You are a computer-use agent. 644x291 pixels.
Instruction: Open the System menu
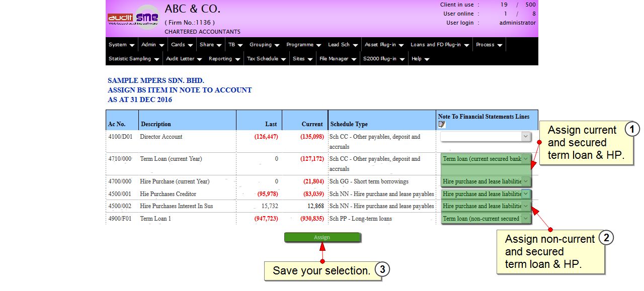pyautogui.click(x=121, y=45)
